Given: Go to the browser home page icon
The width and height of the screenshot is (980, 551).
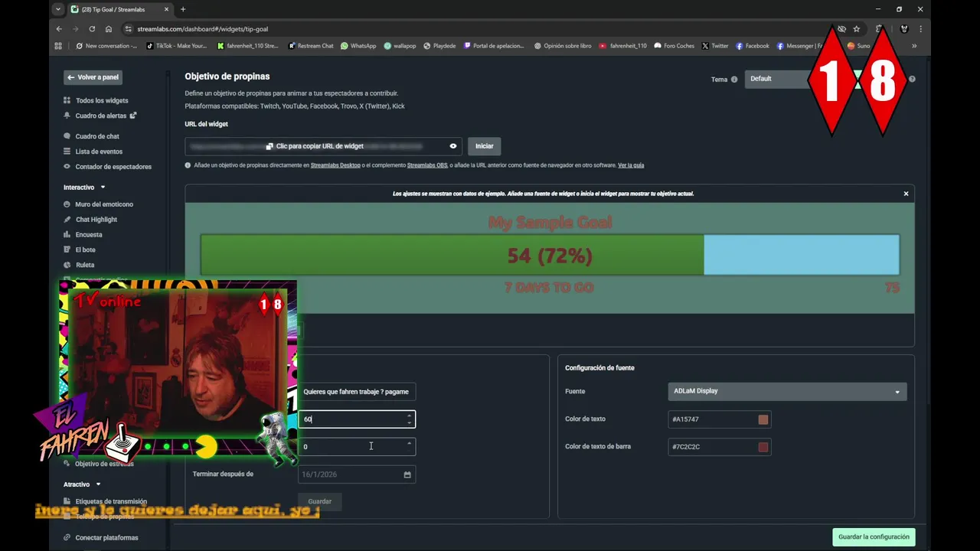Looking at the screenshot, I should [109, 29].
